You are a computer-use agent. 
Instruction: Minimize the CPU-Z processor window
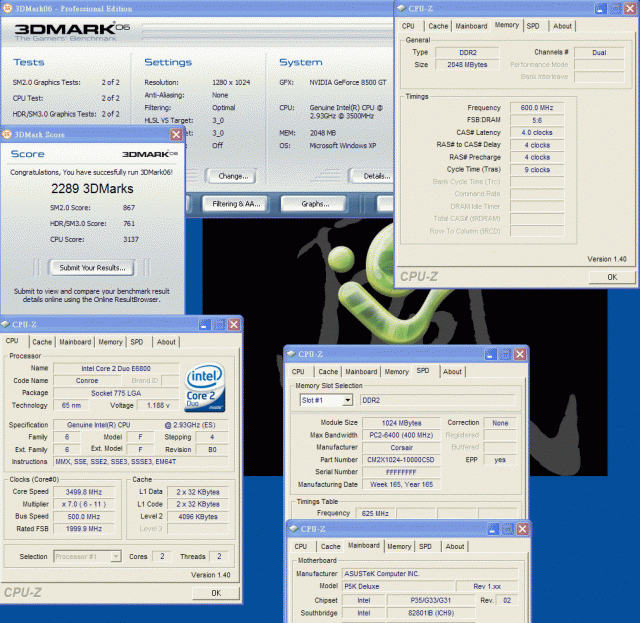coord(204,325)
